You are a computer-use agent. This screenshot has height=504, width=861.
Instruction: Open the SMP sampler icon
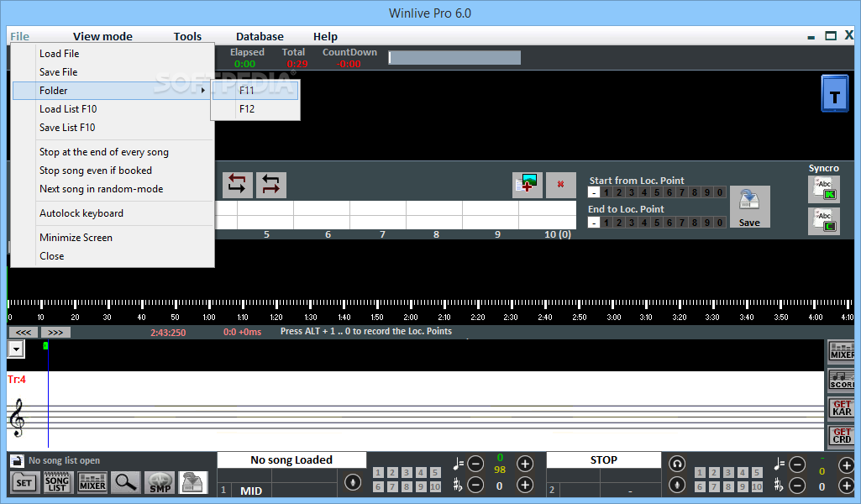[x=160, y=483]
